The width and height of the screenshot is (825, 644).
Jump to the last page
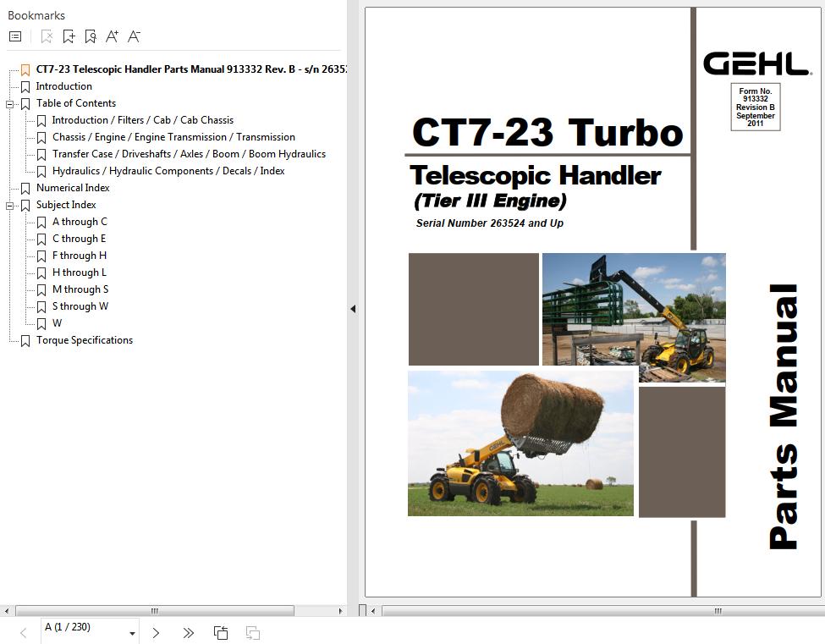click(x=188, y=633)
